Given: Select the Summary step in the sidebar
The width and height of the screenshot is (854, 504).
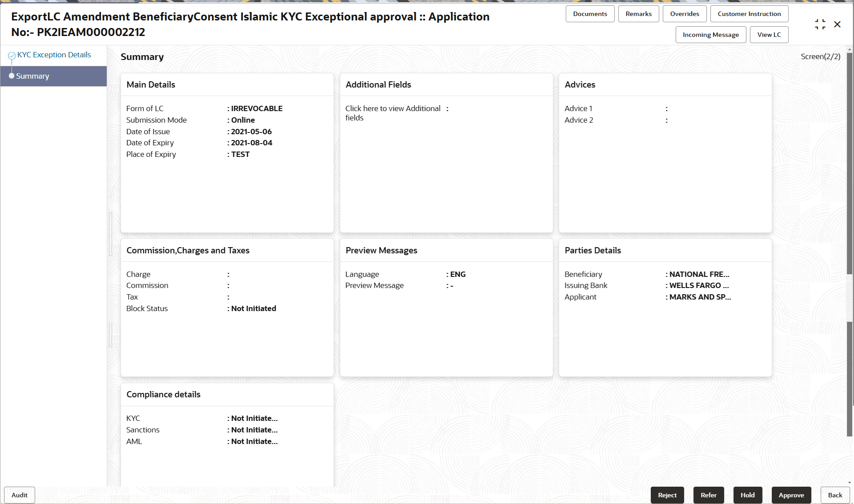Looking at the screenshot, I should coord(32,76).
